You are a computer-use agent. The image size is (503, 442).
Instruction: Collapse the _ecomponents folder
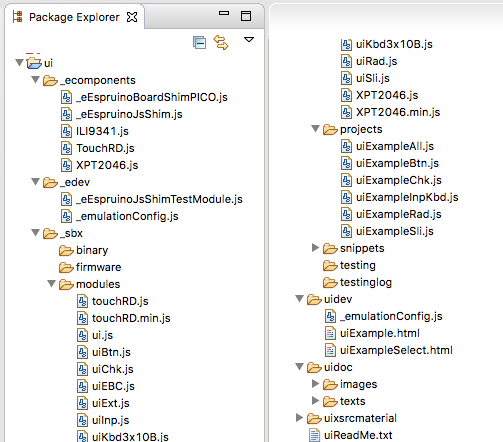[x=36, y=80]
